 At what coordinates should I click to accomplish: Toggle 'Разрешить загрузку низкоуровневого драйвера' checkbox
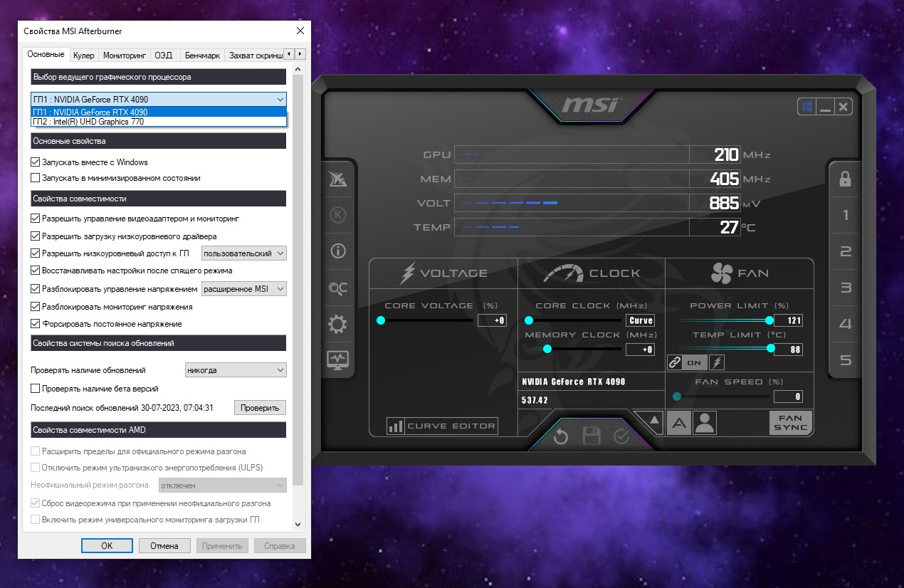click(x=36, y=236)
